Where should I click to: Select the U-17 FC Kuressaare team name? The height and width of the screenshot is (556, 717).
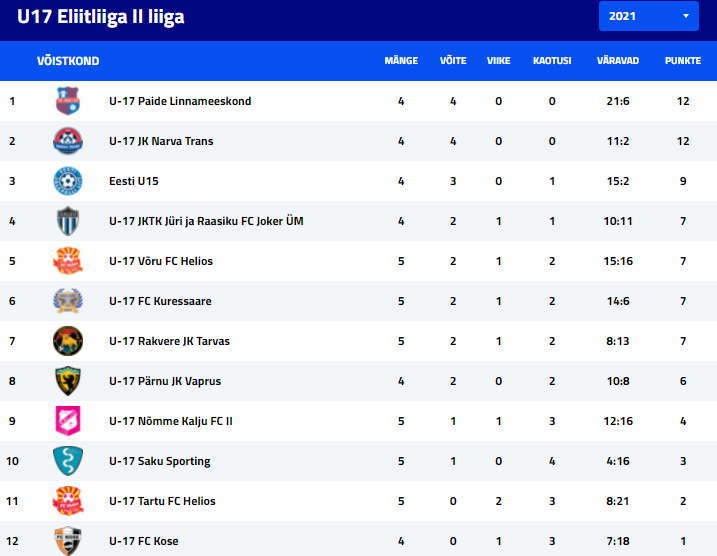[x=161, y=301]
